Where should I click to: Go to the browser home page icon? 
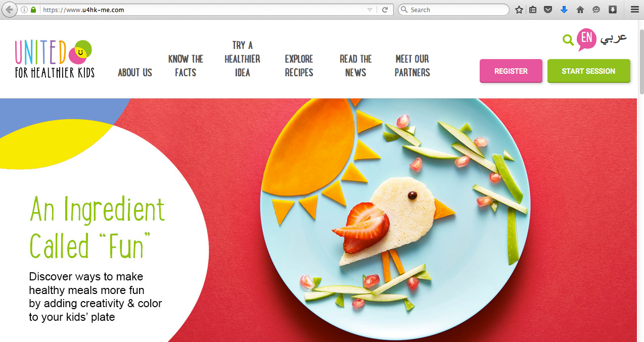coord(580,10)
